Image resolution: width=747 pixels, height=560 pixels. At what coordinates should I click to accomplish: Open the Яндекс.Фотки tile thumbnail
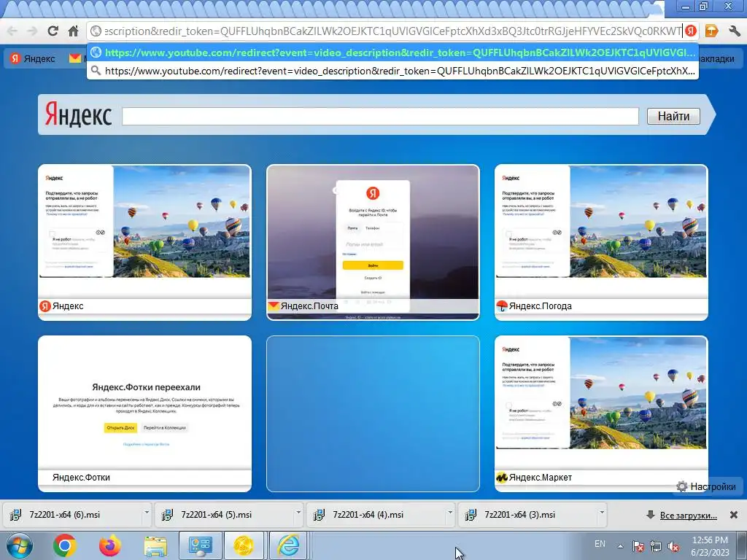145,414
